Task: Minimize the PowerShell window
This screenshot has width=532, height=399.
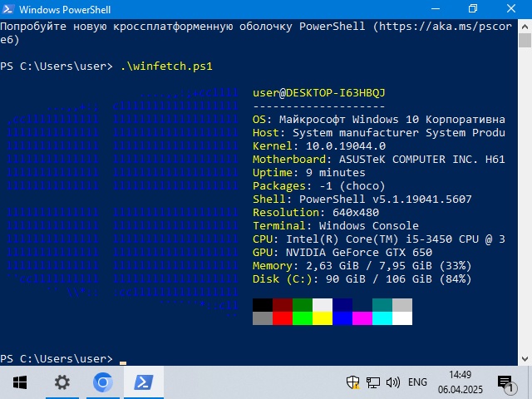Action: [x=436, y=9]
